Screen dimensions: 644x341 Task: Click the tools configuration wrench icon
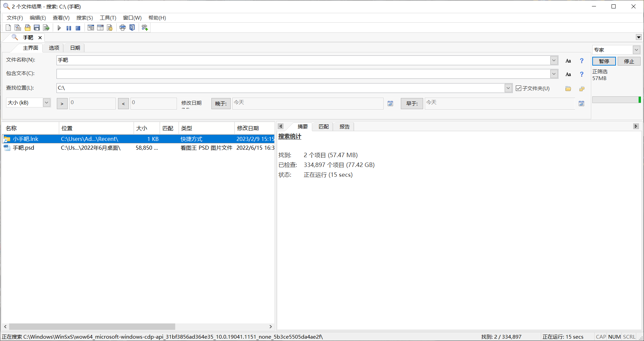click(x=145, y=28)
